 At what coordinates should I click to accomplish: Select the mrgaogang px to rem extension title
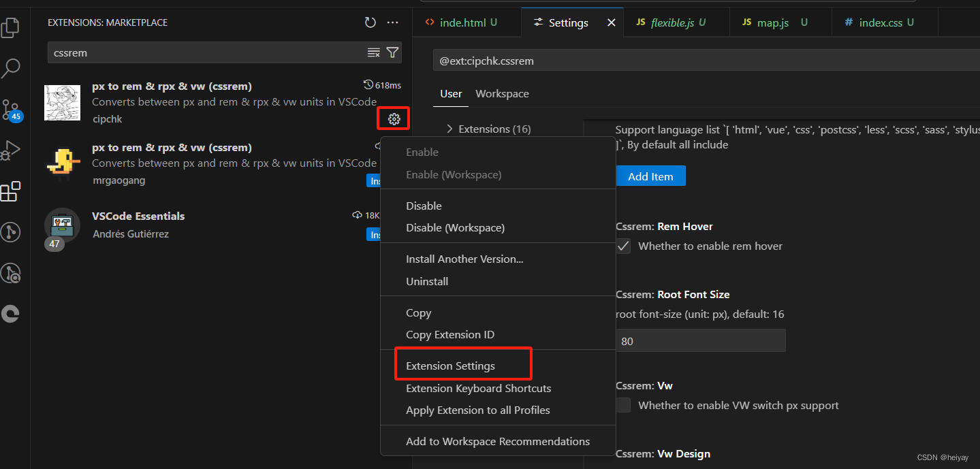(x=172, y=147)
